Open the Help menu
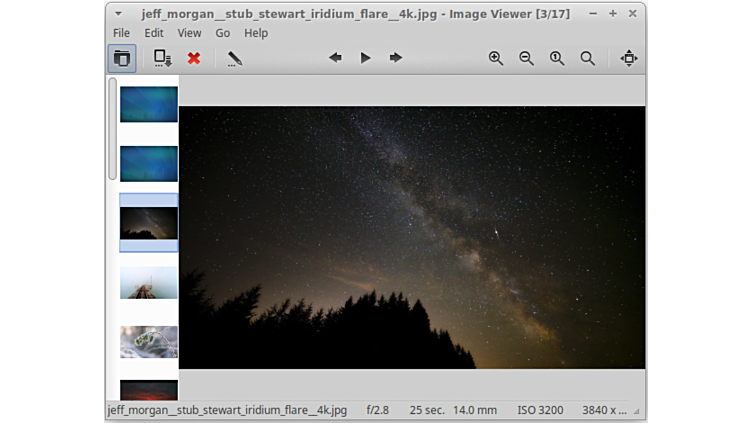Viewport: 752px width, 423px height. (x=256, y=33)
